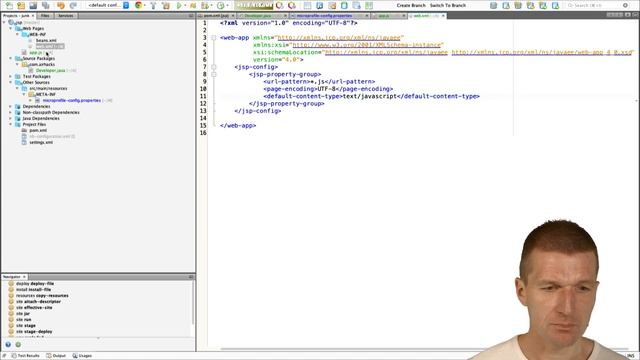Click the Undo toolbar icon

pos(61,5)
